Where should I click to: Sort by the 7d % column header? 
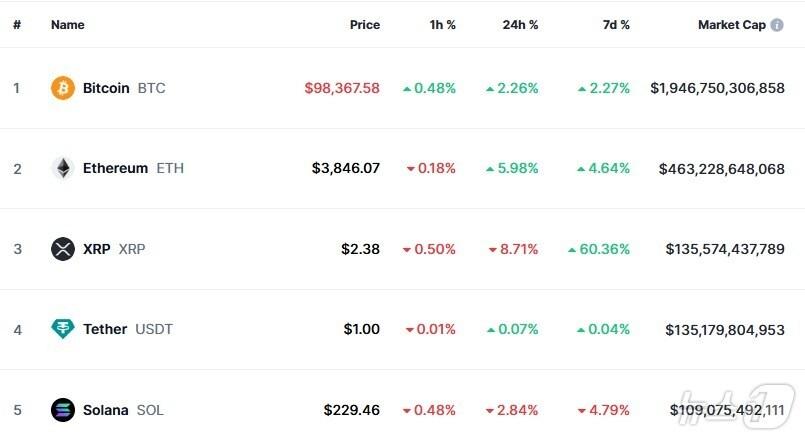point(616,25)
